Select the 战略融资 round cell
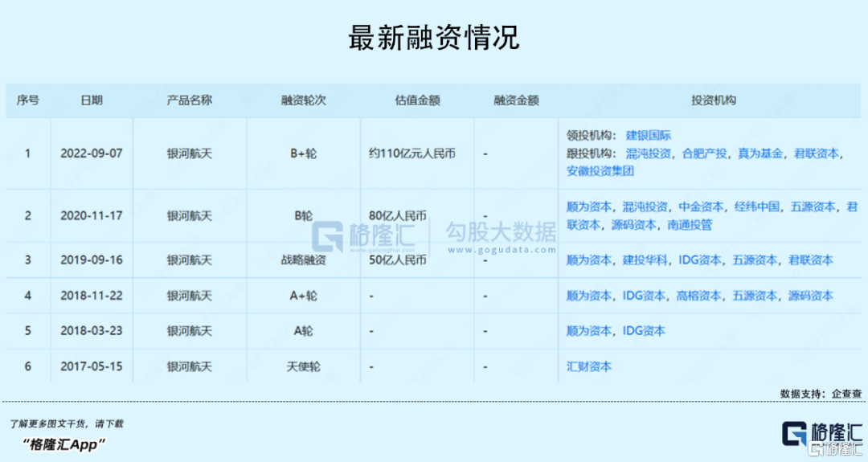Image resolution: width=868 pixels, height=462 pixels. [303, 260]
